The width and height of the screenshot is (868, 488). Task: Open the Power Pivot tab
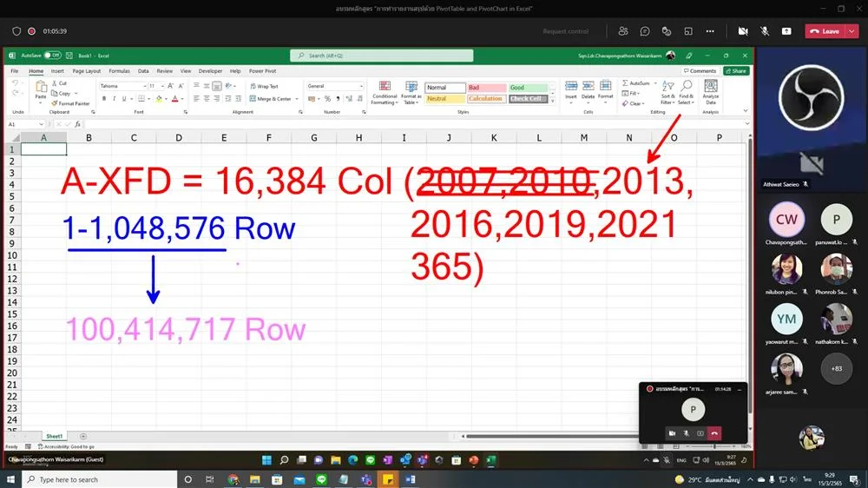(262, 71)
